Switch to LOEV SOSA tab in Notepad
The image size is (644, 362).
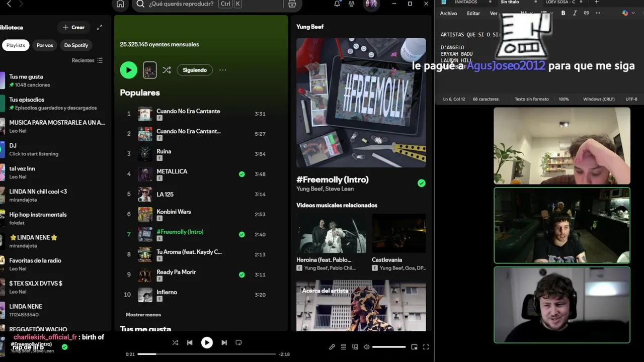tap(560, 2)
